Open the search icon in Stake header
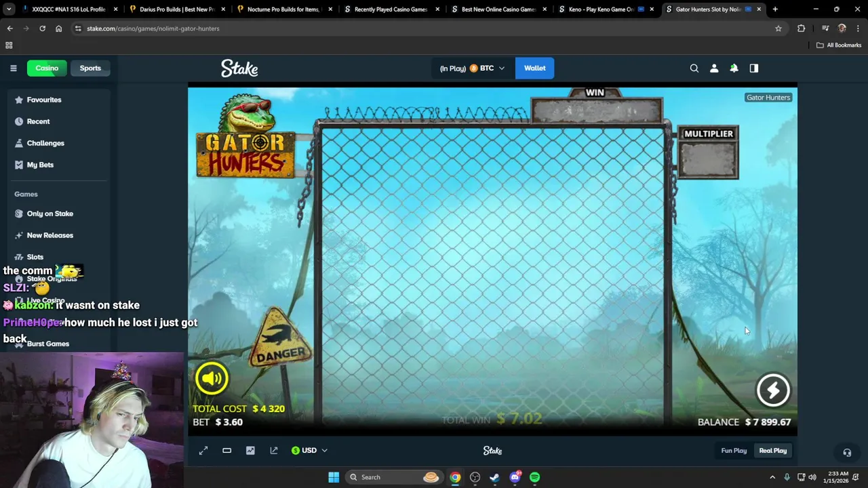868x488 pixels. tap(694, 68)
